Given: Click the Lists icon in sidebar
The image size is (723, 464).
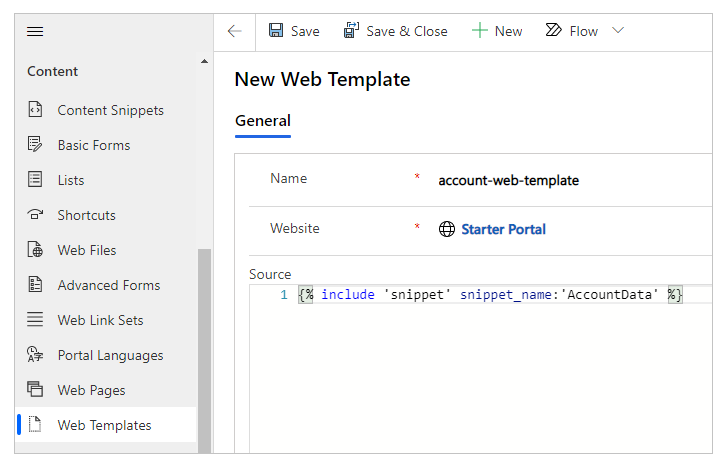Looking at the screenshot, I should [36, 180].
